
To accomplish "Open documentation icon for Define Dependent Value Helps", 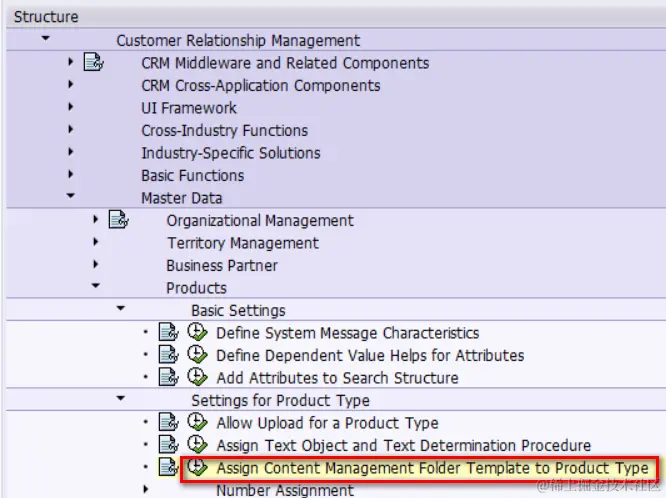I will click(x=169, y=354).
